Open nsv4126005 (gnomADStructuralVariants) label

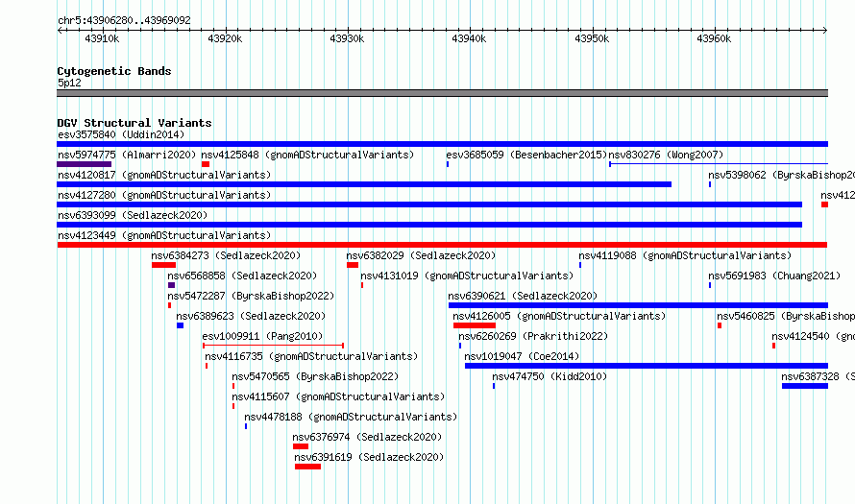pos(559,316)
